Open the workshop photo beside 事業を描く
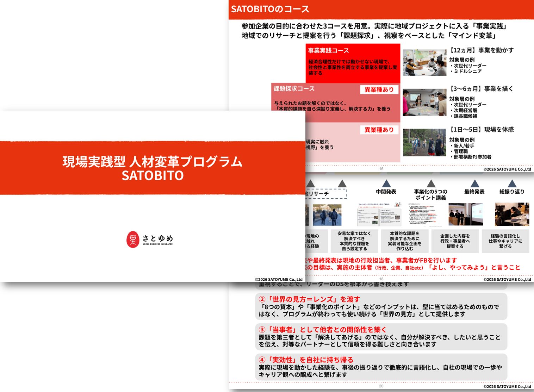The width and height of the screenshot is (534, 392). (x=424, y=102)
